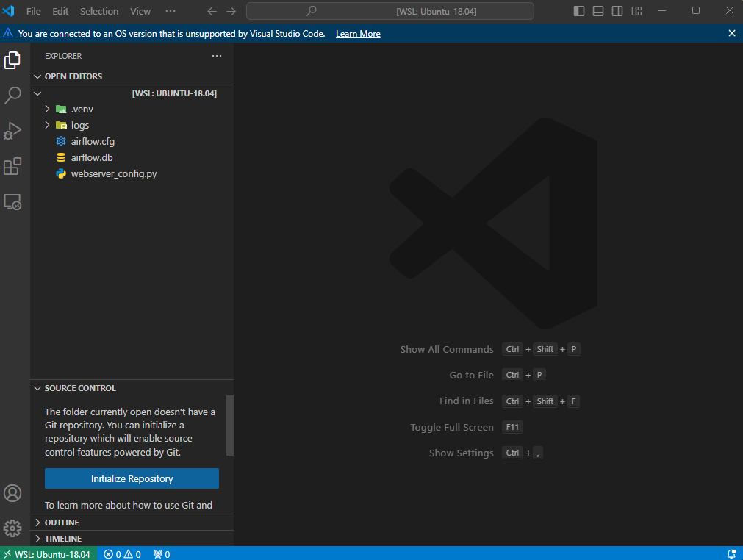Screen dimensions: 743x560
Task: Click the airflow.cfg gear file icon
Action: pyautogui.click(x=61, y=141)
